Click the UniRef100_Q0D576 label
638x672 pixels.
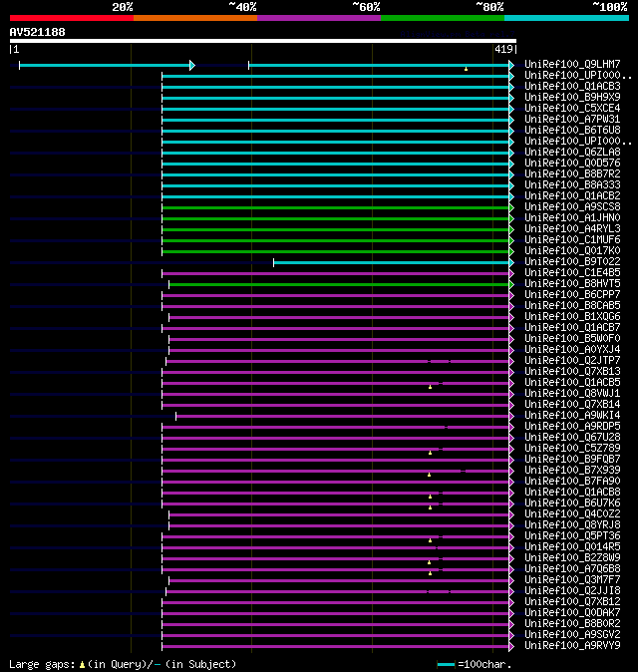point(572,163)
